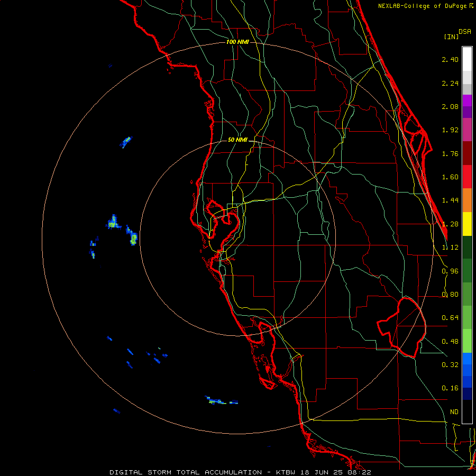Click the 0.48 legend value
476x476 pixels.
[450, 342]
